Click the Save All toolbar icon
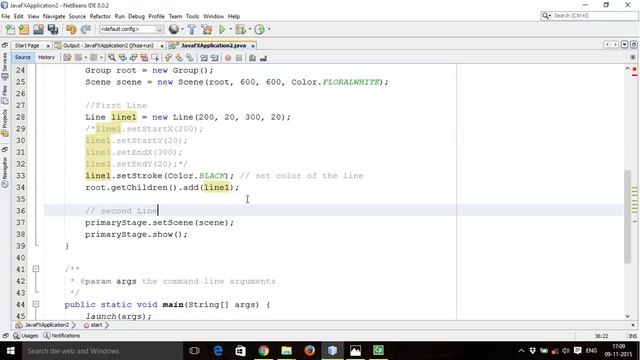This screenshot has width=640, height=360. coord(53,29)
